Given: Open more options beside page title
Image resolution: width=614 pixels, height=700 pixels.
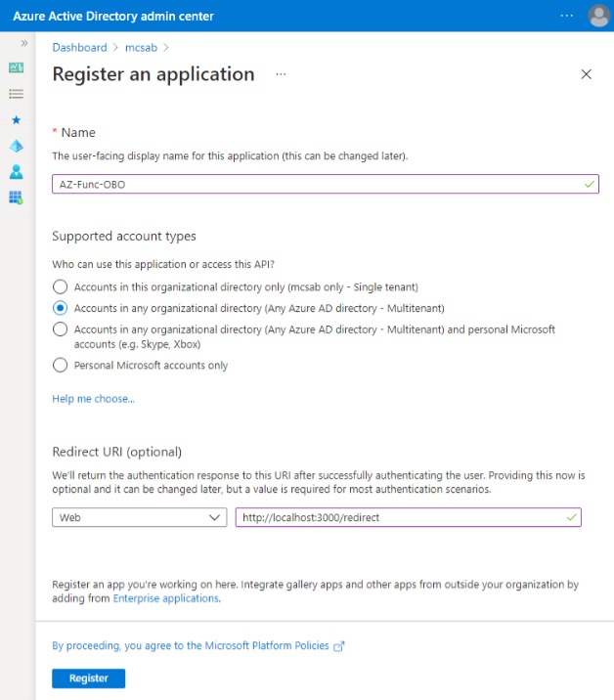Looking at the screenshot, I should [281, 74].
